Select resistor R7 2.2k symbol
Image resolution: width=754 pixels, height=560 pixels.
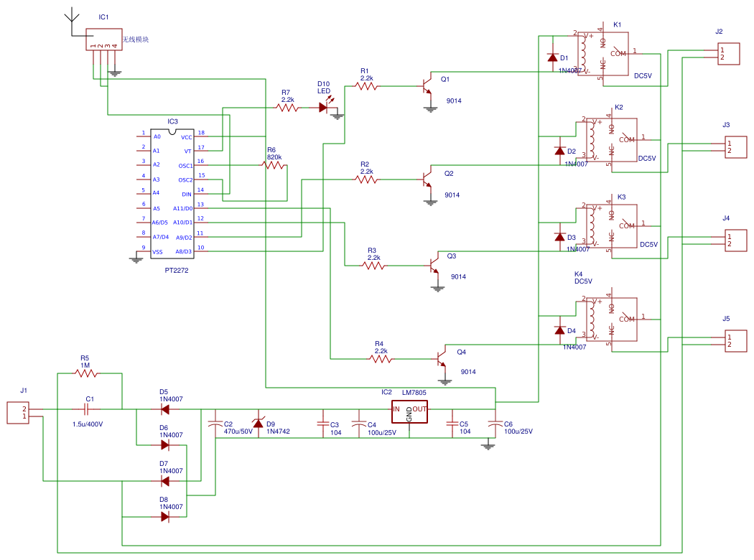coord(287,108)
